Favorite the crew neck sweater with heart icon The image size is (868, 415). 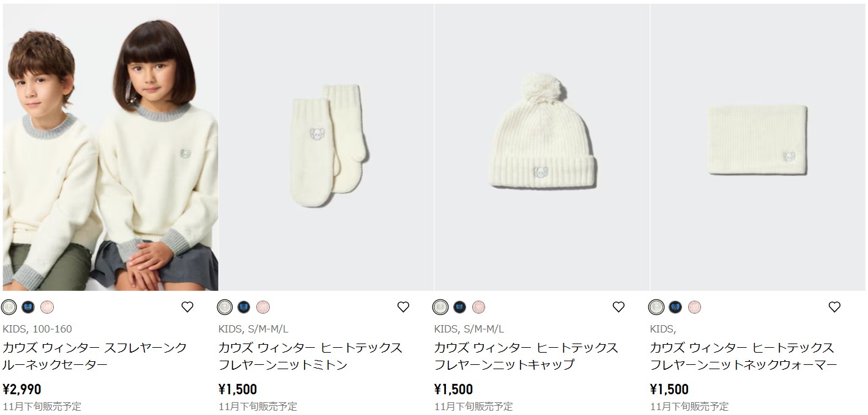187,307
